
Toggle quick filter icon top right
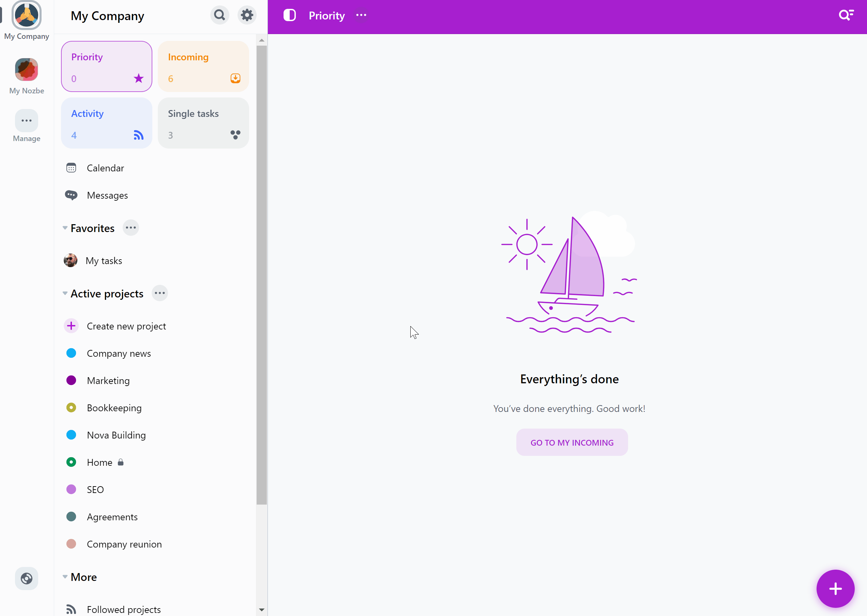point(846,15)
